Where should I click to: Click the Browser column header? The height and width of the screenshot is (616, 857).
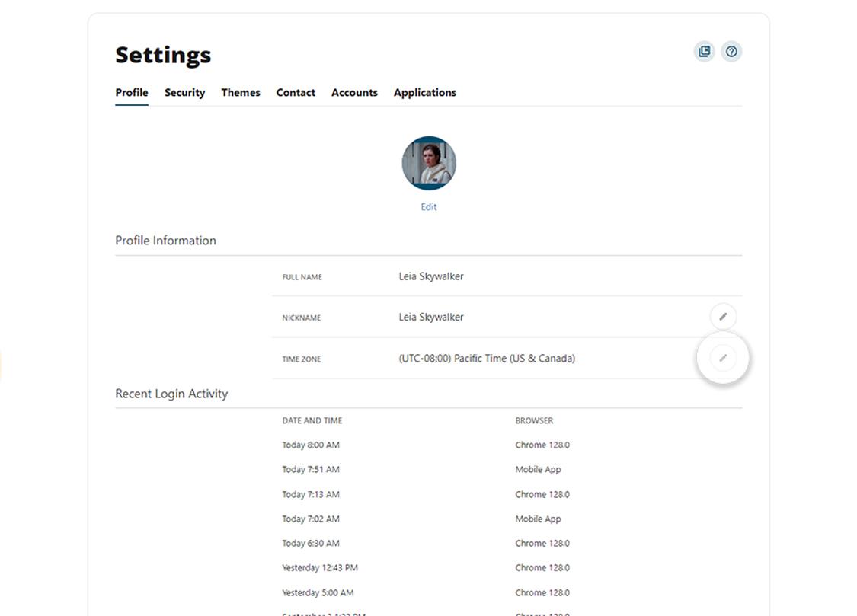[535, 420]
